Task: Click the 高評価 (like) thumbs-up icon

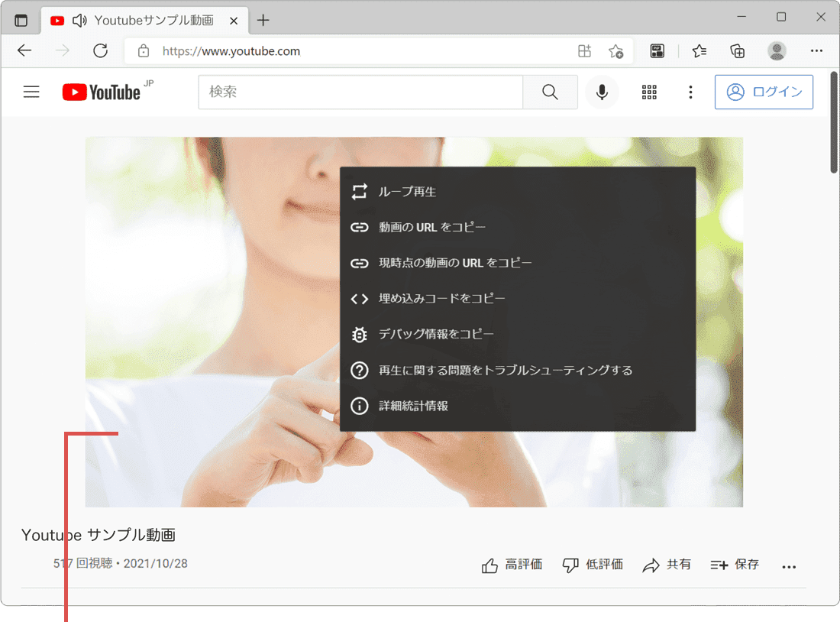Action: (489, 564)
